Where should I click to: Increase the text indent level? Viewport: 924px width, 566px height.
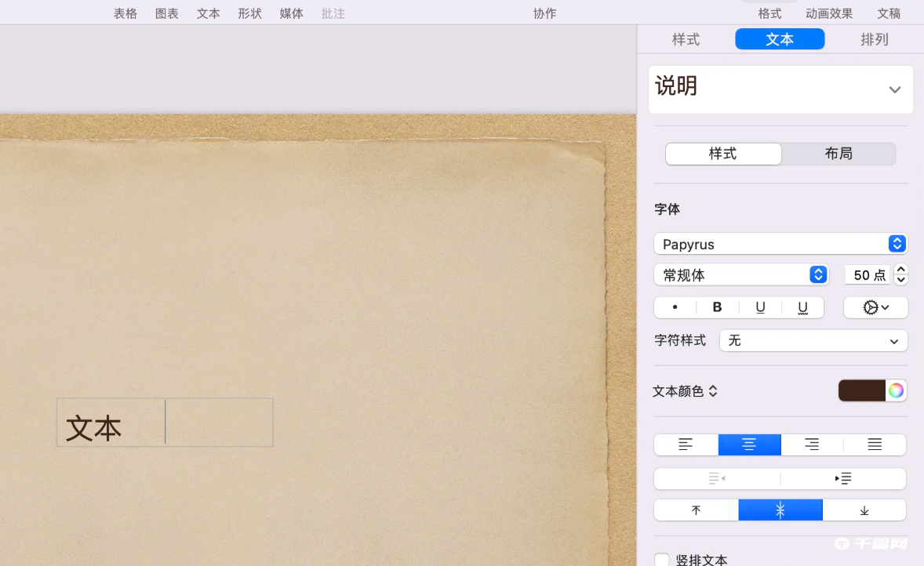click(x=842, y=478)
